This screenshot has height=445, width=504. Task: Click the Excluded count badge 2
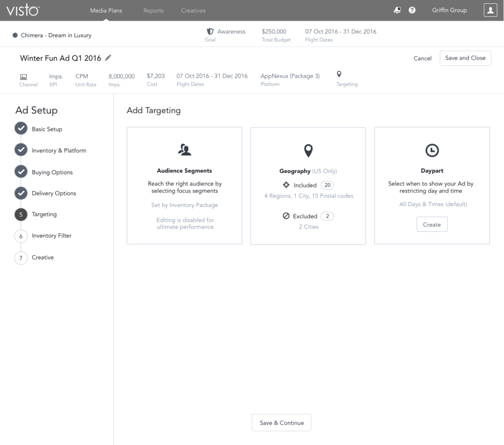pyautogui.click(x=327, y=216)
